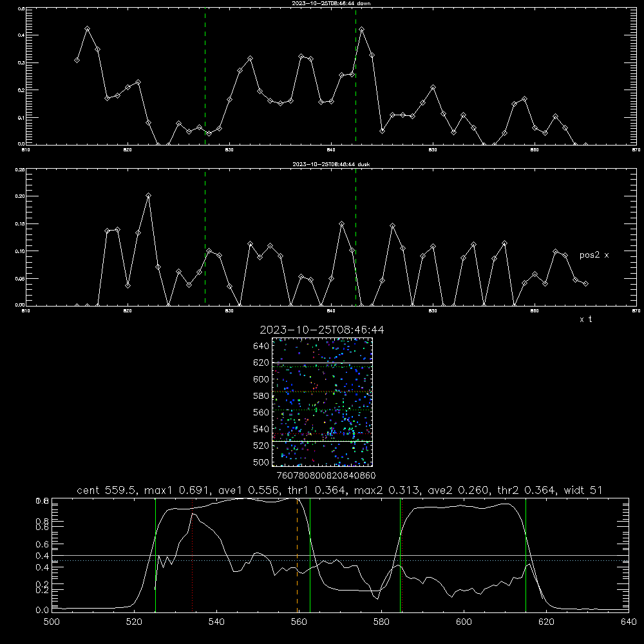644x644 pixels.
Task: Click the dusk plot highest diamond at 0.20
Action: point(148,196)
